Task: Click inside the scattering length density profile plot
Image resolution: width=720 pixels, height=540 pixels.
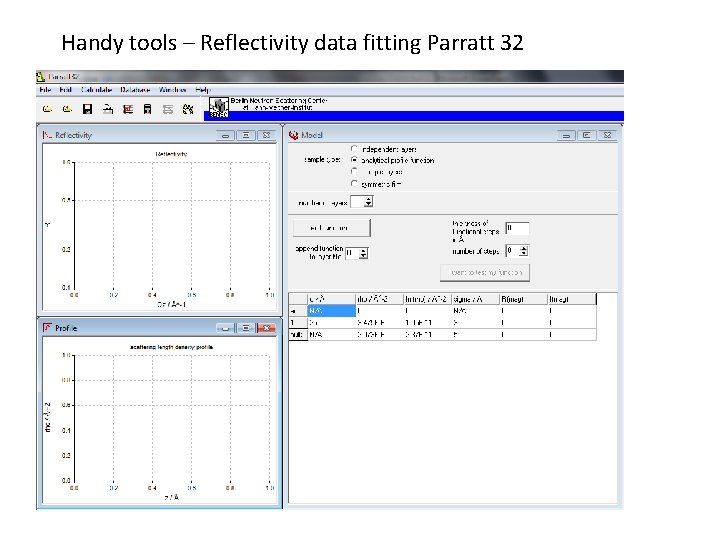Action: [171, 418]
